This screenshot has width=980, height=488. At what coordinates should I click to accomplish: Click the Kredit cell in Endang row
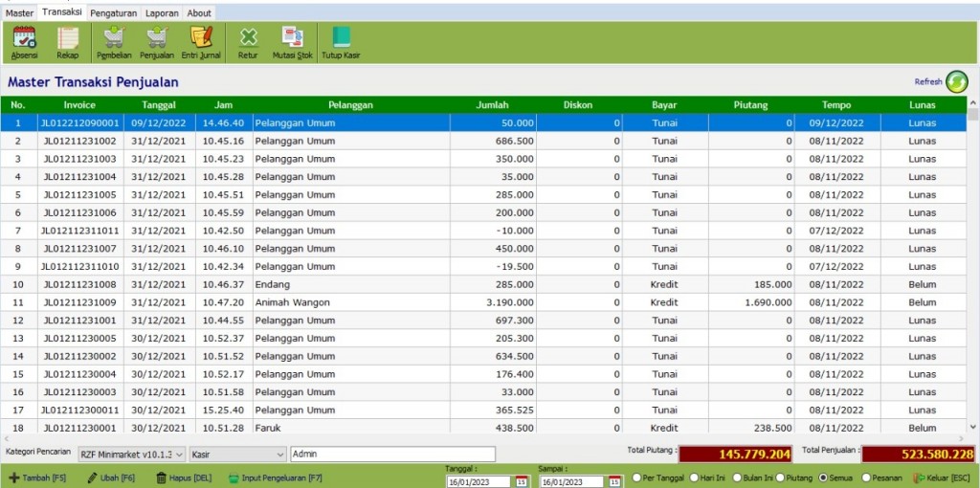(x=664, y=284)
